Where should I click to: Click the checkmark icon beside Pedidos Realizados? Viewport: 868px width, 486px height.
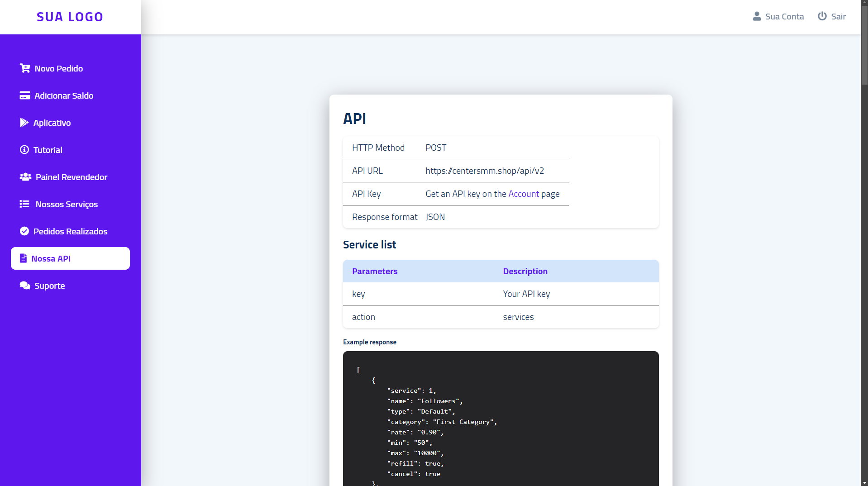point(24,231)
